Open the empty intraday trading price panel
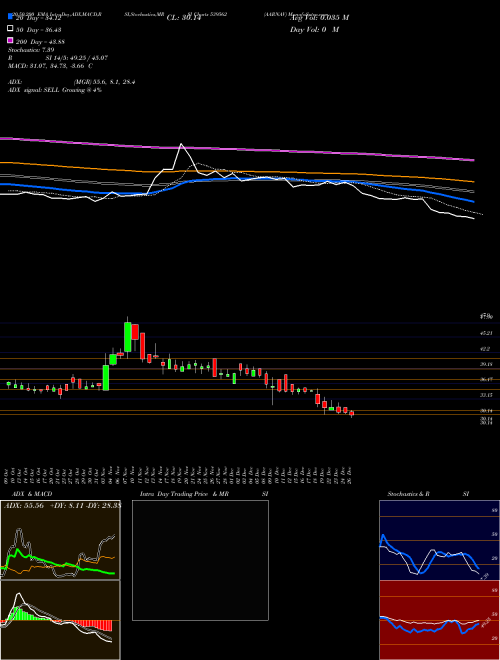This screenshot has width=500, height=660. coord(200,560)
